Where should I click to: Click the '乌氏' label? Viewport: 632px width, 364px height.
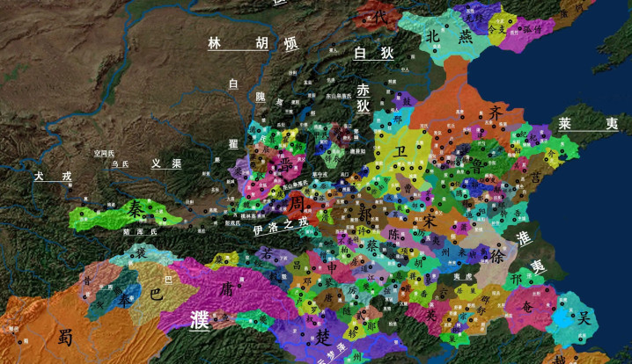[120, 164]
